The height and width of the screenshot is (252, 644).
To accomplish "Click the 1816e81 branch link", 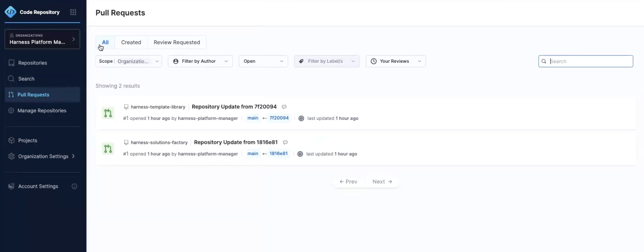I will (x=278, y=154).
